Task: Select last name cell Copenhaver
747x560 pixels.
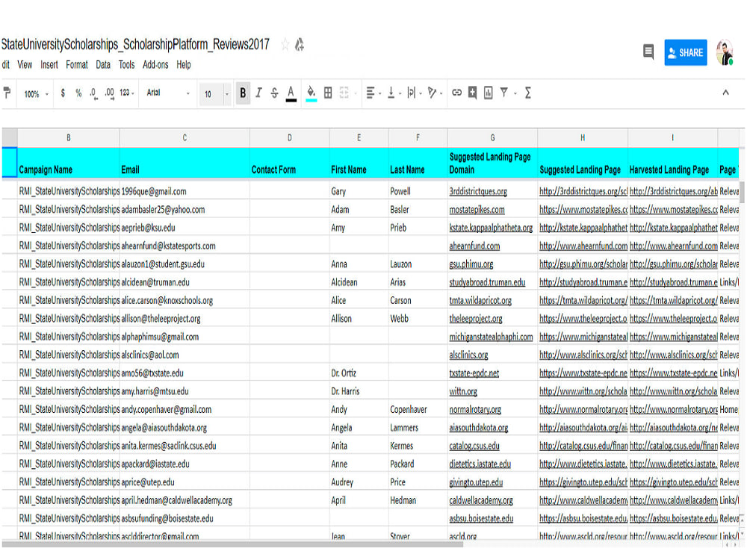Action: click(418, 409)
